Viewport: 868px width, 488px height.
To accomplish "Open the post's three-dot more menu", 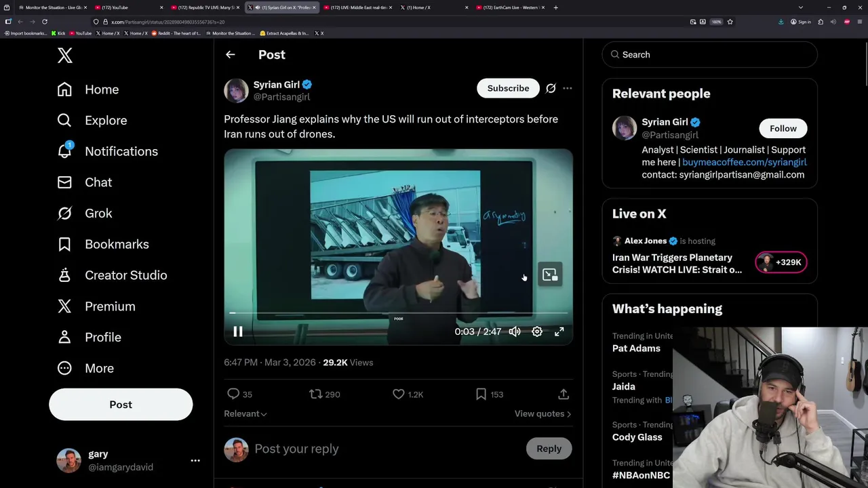I will [x=568, y=88].
